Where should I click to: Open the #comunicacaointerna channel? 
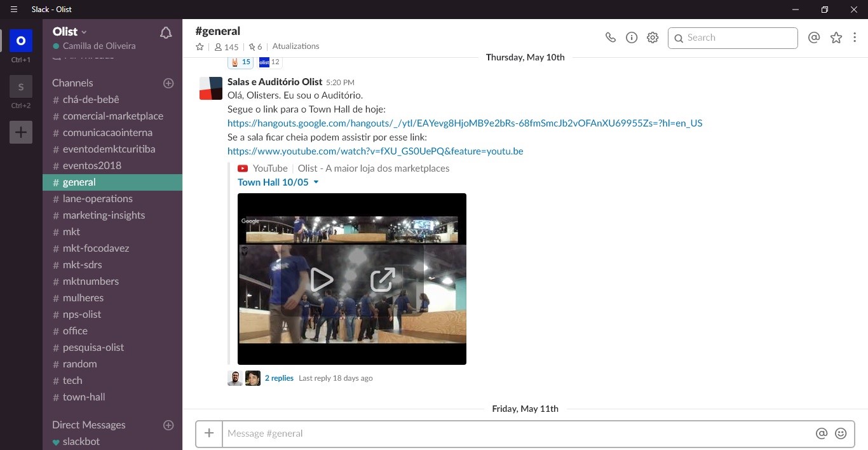[112, 133]
